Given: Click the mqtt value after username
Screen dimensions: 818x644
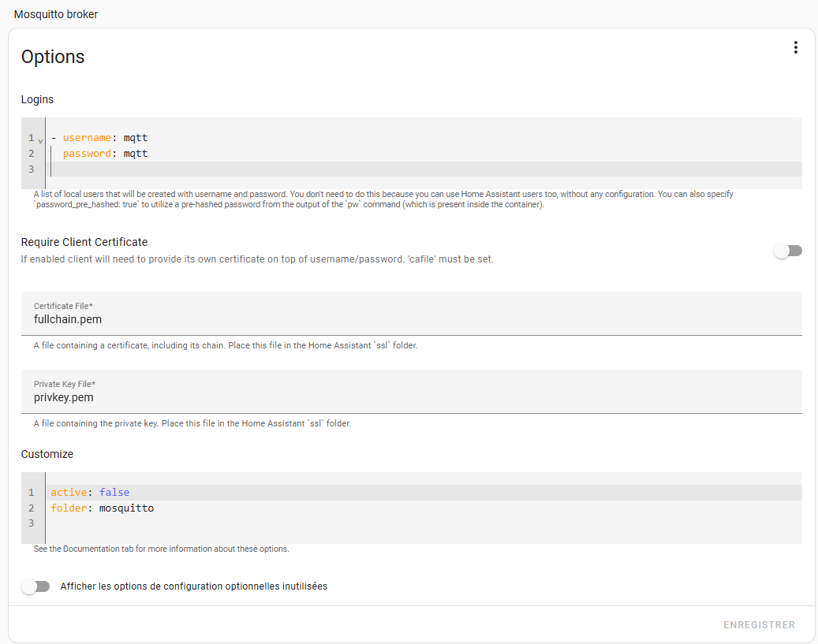Looking at the screenshot, I should tap(136, 138).
